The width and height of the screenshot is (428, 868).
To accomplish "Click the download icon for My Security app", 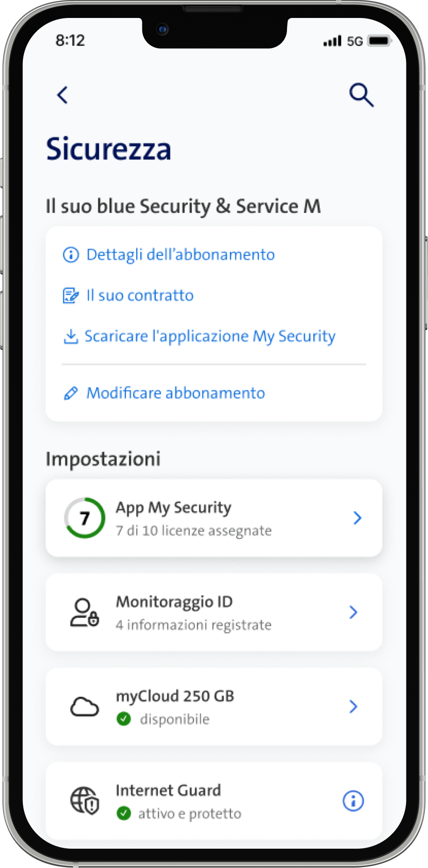I will (71, 336).
